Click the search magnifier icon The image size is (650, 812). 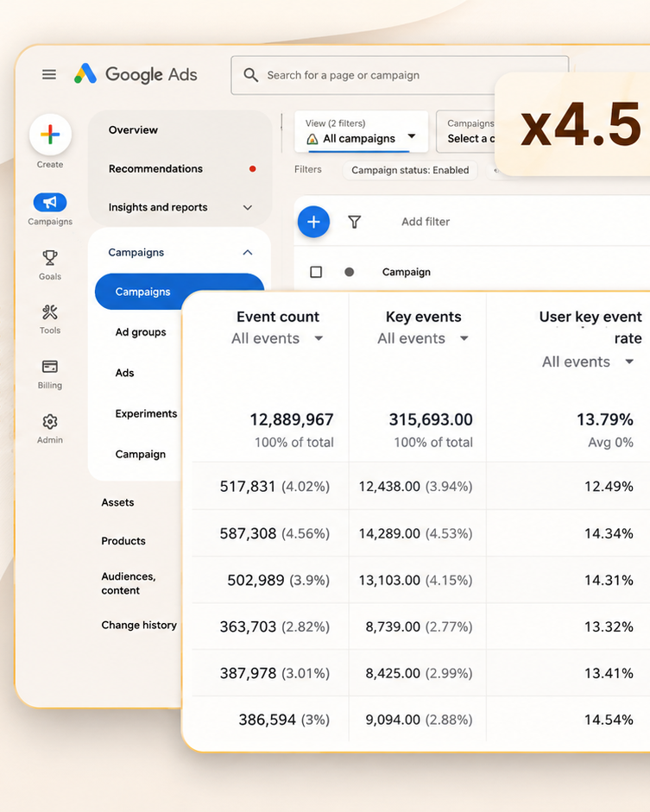point(250,75)
